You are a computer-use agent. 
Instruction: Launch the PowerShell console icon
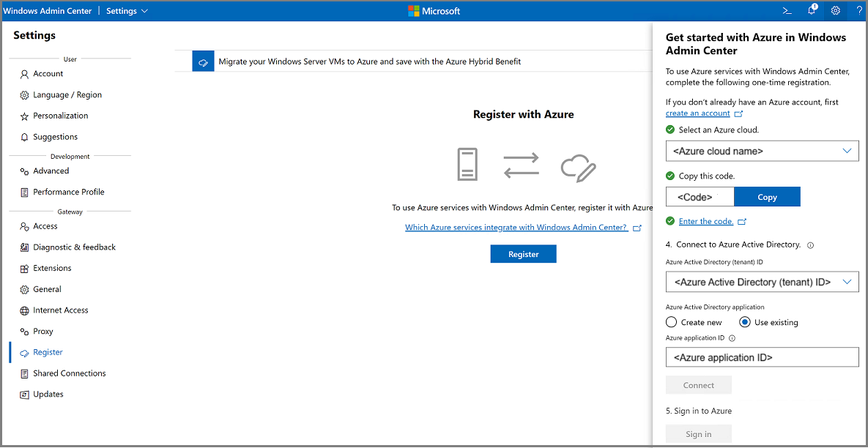pyautogui.click(x=787, y=10)
